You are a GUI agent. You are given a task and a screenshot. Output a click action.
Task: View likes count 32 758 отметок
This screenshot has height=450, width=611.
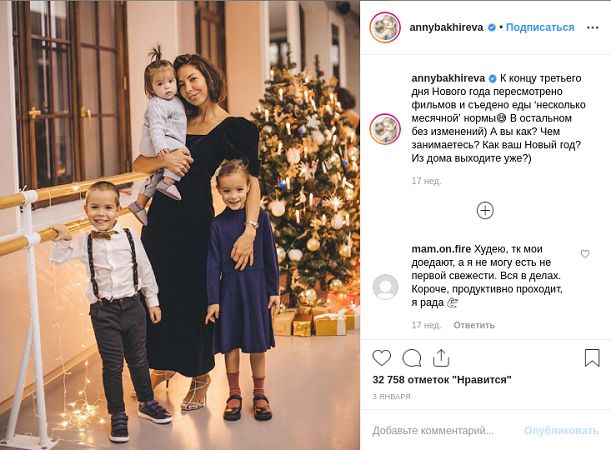[x=442, y=379]
